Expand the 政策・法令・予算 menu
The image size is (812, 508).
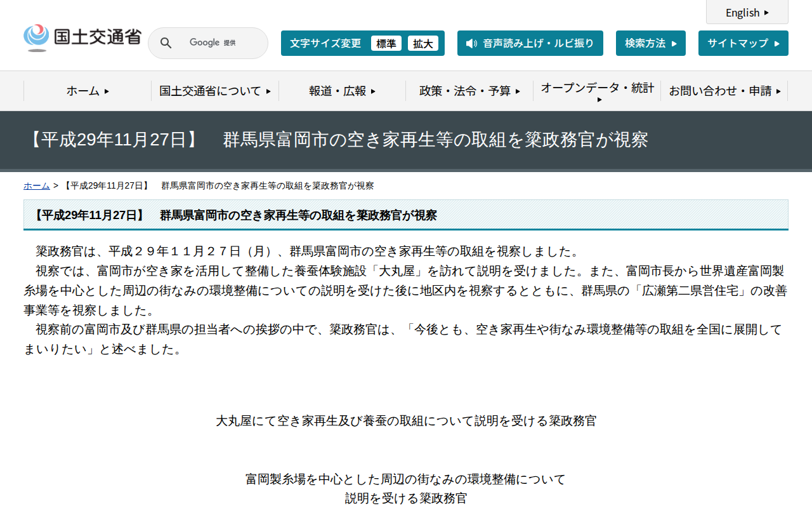(469, 91)
